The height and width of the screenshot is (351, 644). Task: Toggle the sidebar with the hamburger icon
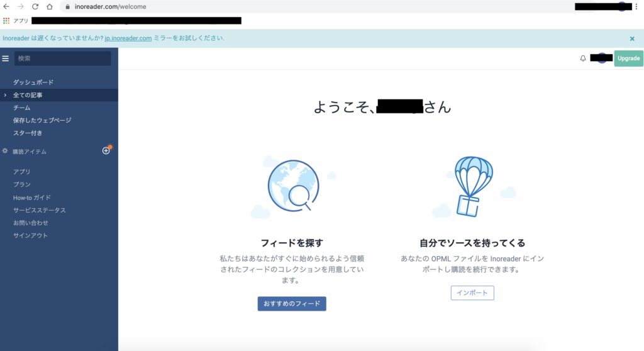[5, 58]
